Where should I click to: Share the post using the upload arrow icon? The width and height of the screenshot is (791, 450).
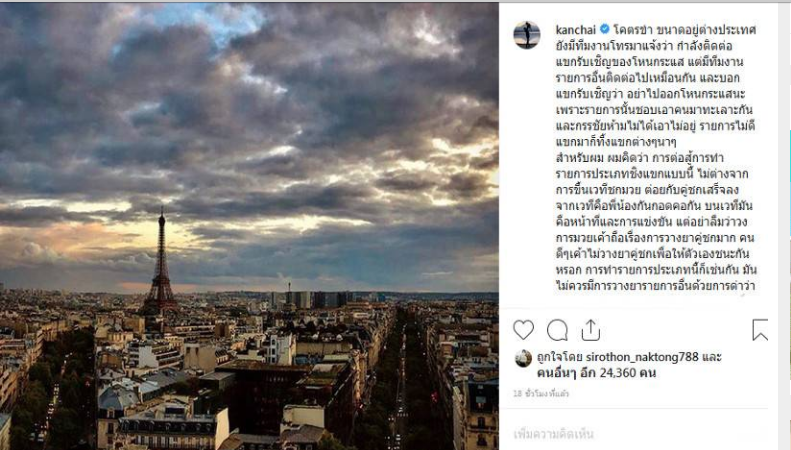pyautogui.click(x=590, y=330)
